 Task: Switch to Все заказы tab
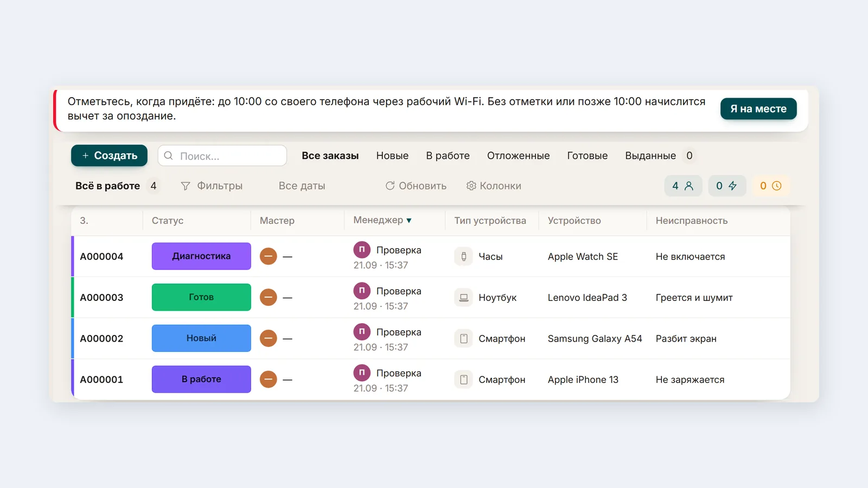[330, 156]
